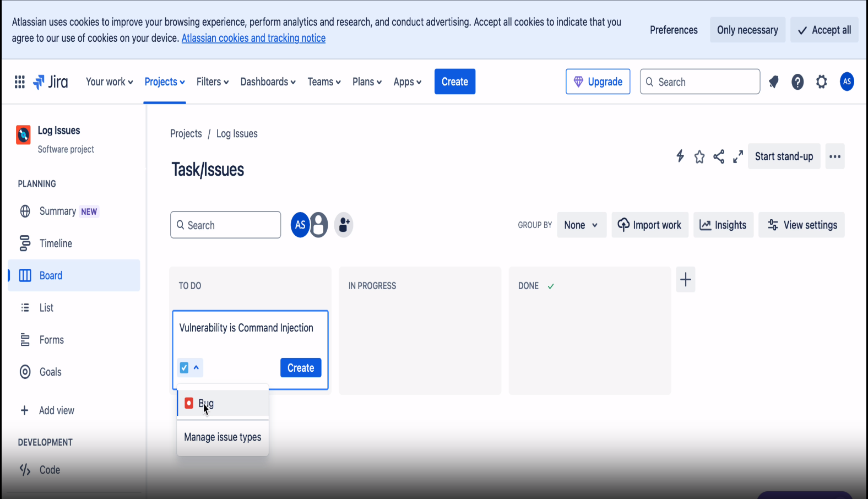Click Start stand-up button
This screenshot has width=868, height=499.
(x=784, y=156)
